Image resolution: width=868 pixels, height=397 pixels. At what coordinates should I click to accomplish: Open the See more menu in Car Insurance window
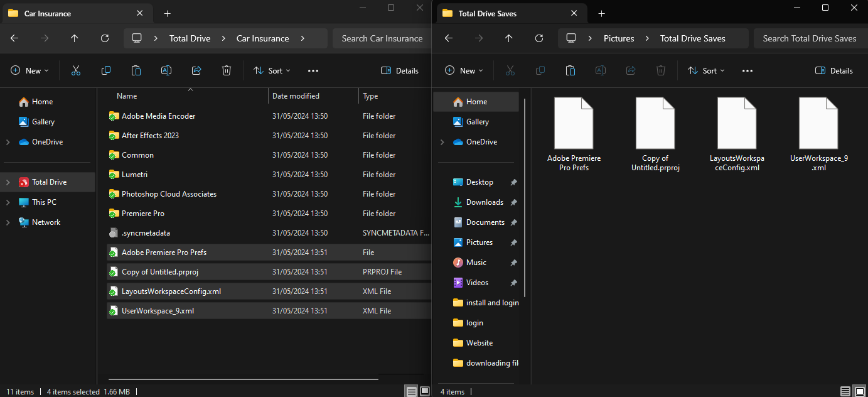pyautogui.click(x=313, y=71)
